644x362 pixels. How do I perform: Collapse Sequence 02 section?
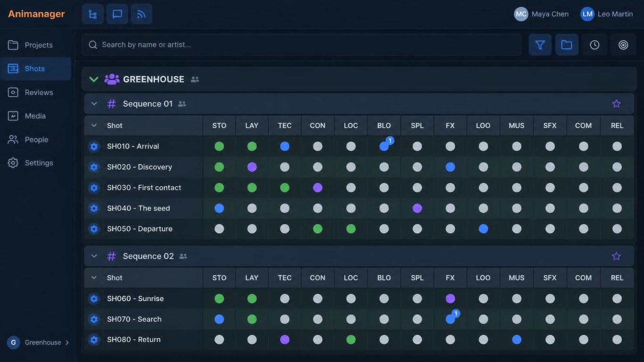[x=94, y=256]
